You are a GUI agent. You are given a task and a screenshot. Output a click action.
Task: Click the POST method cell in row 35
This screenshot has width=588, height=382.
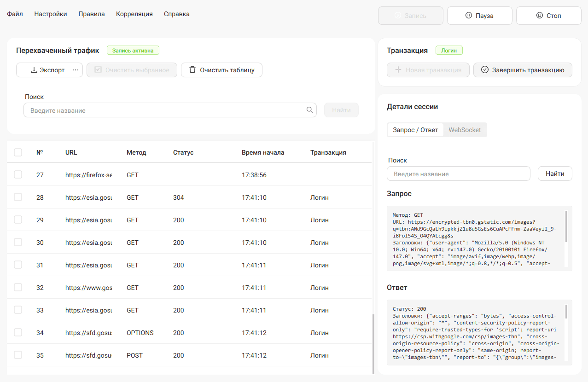(x=134, y=355)
